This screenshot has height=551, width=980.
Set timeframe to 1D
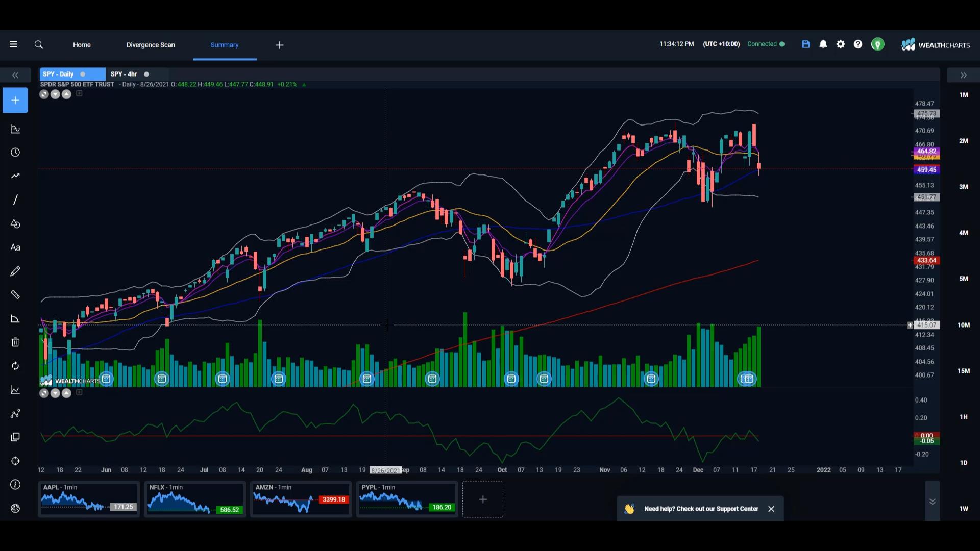tap(964, 463)
